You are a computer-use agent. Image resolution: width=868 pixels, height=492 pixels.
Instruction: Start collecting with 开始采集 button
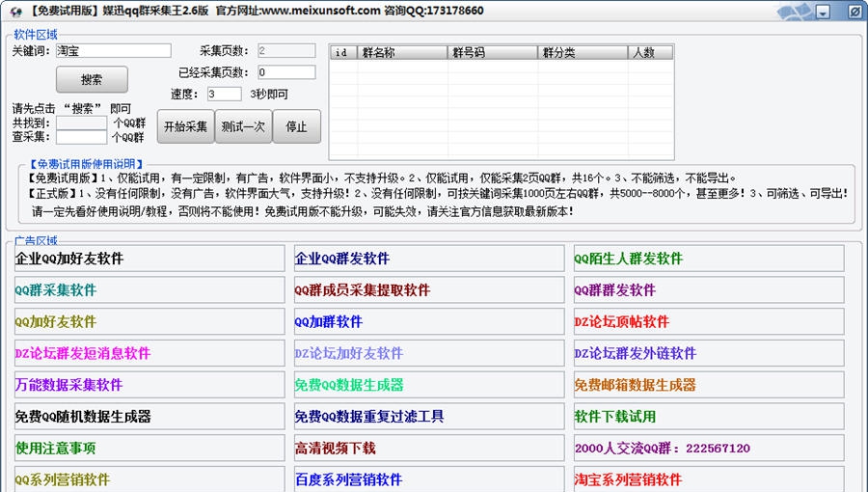point(185,126)
